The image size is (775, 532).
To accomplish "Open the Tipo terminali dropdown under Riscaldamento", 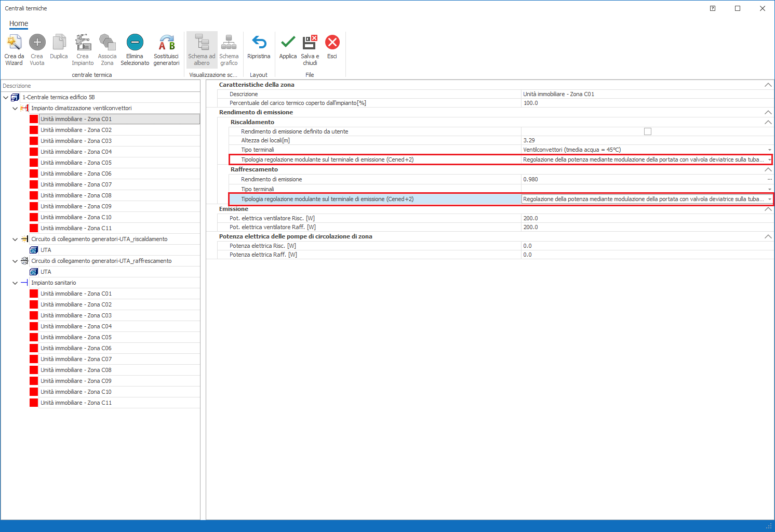I will pos(769,150).
